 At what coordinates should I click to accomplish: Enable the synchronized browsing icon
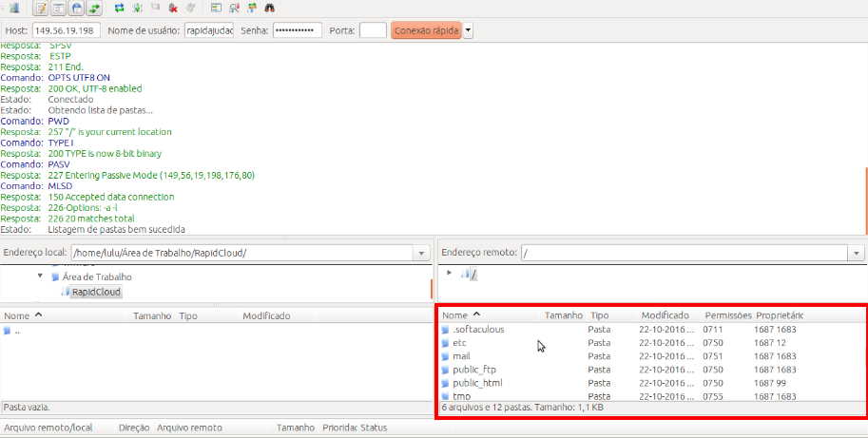tap(251, 8)
